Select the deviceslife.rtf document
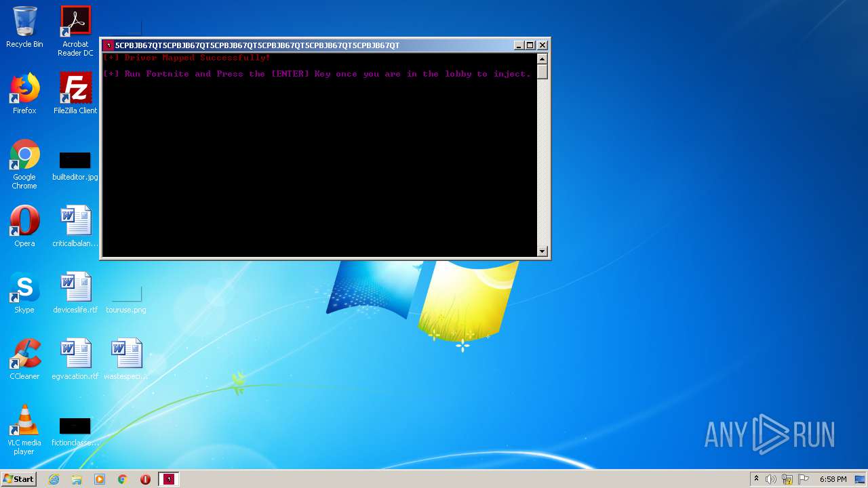 point(75,293)
